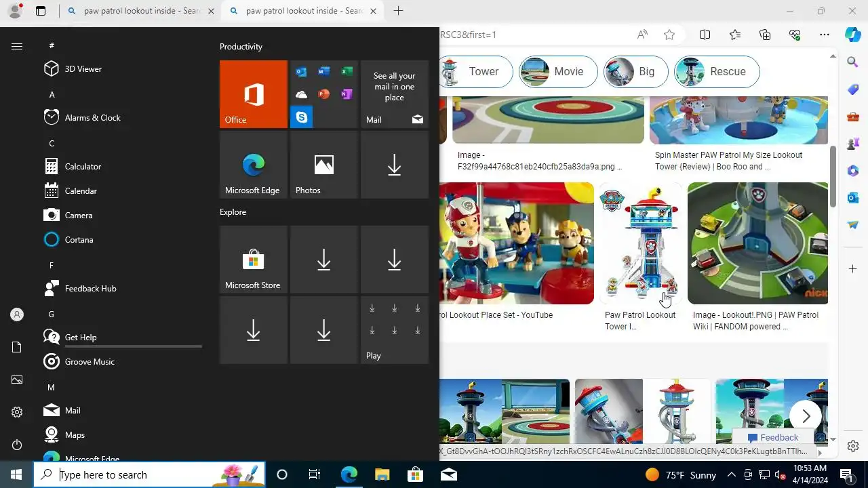Open Get Help app
The width and height of the screenshot is (868, 488).
click(122, 337)
